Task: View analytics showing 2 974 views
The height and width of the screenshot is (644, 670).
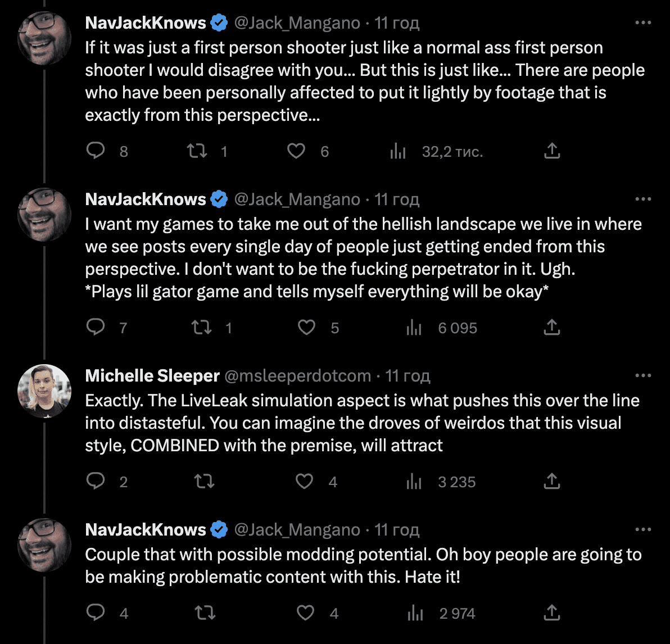Action: [x=441, y=613]
